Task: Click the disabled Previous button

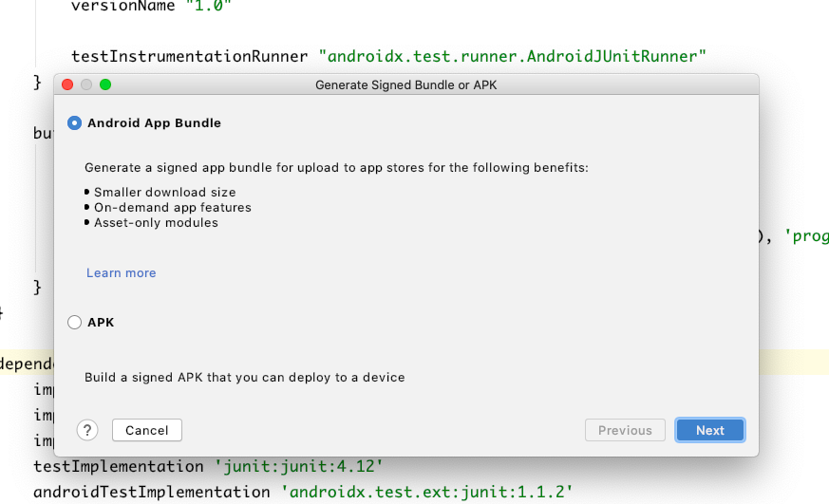Action: point(625,430)
